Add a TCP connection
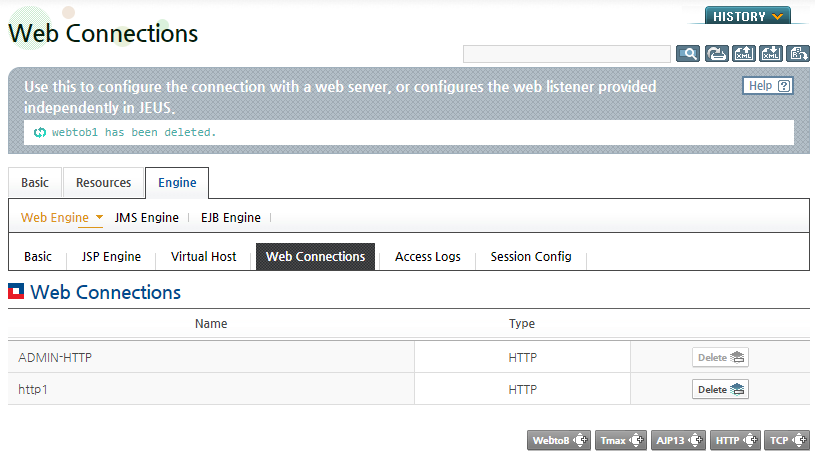This screenshot has height=458, width=815. [787, 440]
